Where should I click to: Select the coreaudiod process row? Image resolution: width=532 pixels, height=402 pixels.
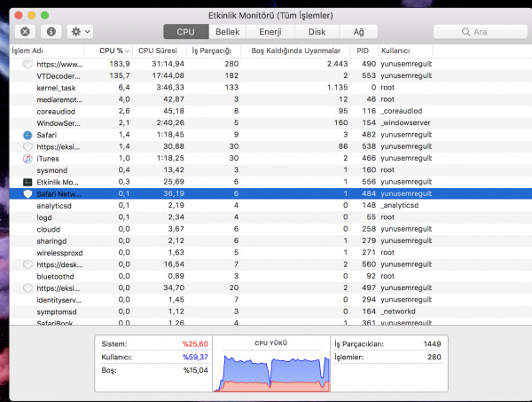pos(270,111)
